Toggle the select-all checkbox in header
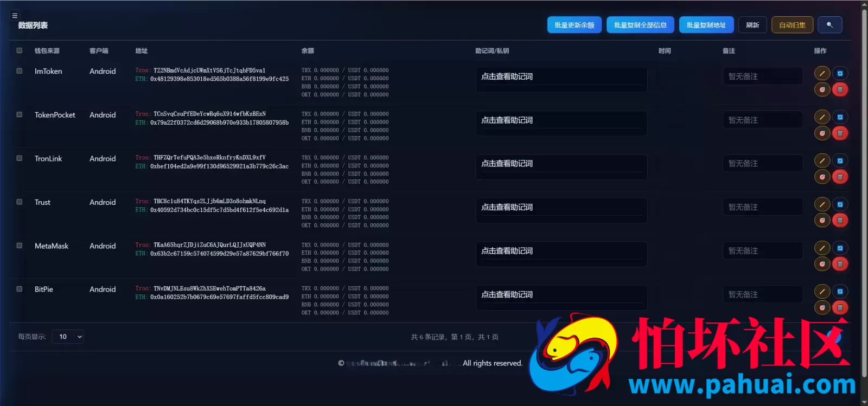The height and width of the screenshot is (406, 868). 20,50
